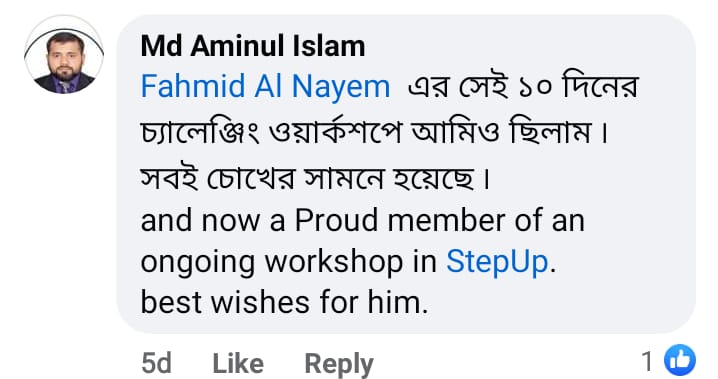Follow the StepUp link in the comment
The width and height of the screenshot is (718, 379).
click(x=497, y=262)
